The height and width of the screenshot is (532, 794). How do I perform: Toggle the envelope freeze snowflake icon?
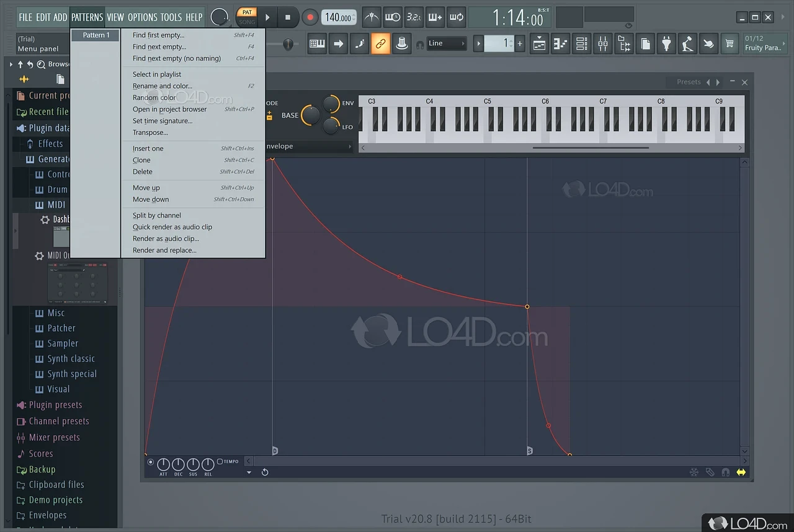694,472
